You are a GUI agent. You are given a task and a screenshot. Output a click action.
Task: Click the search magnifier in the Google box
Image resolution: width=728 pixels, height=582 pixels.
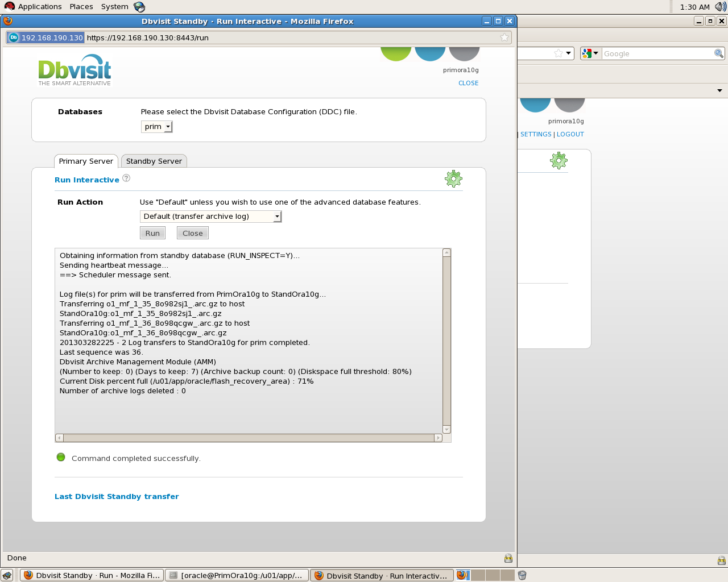[719, 53]
